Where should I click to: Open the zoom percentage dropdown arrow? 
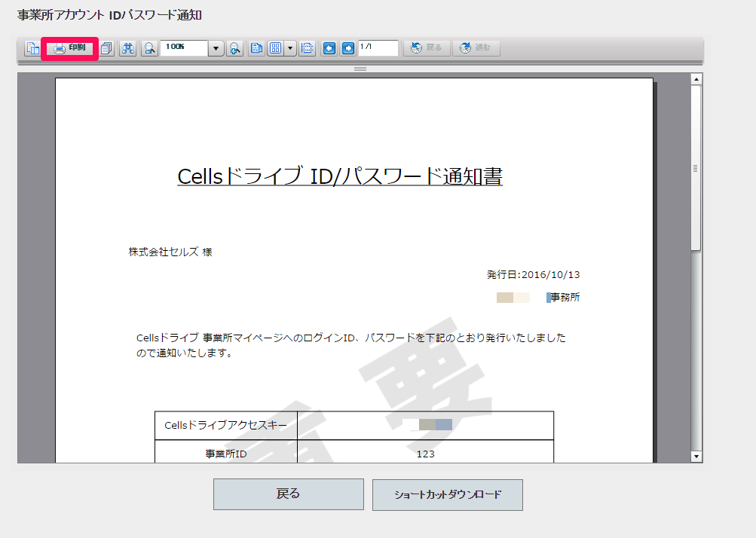216,48
